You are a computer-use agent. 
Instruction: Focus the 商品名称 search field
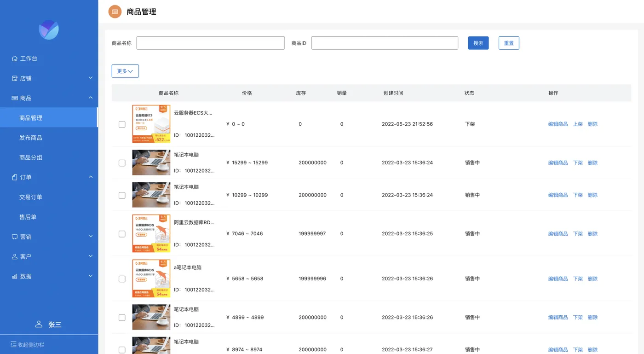tap(211, 43)
